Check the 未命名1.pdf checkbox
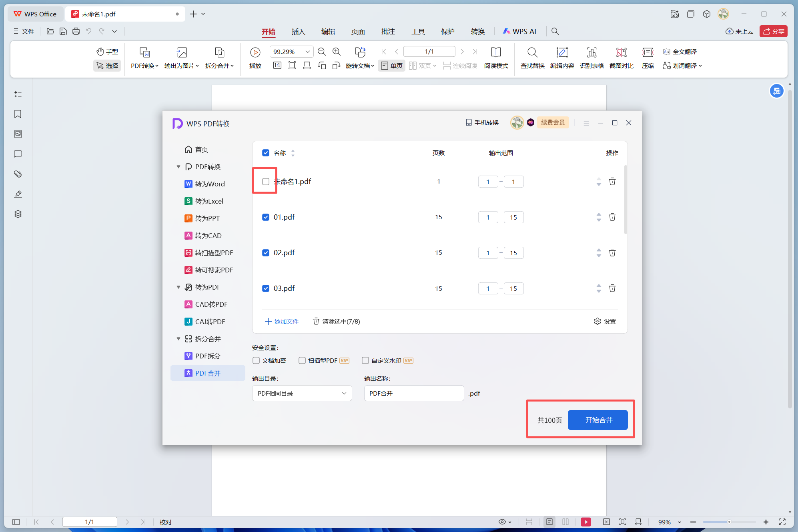 265,182
